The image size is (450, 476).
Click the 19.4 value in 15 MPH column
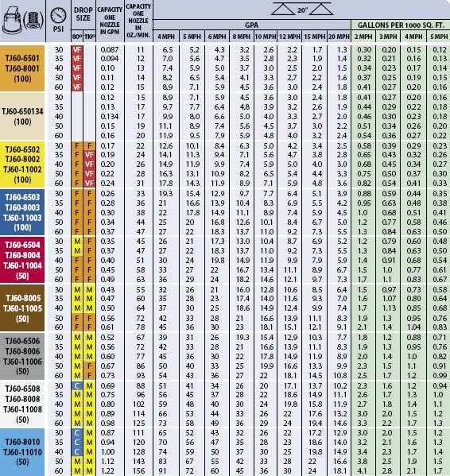[x=316, y=424]
